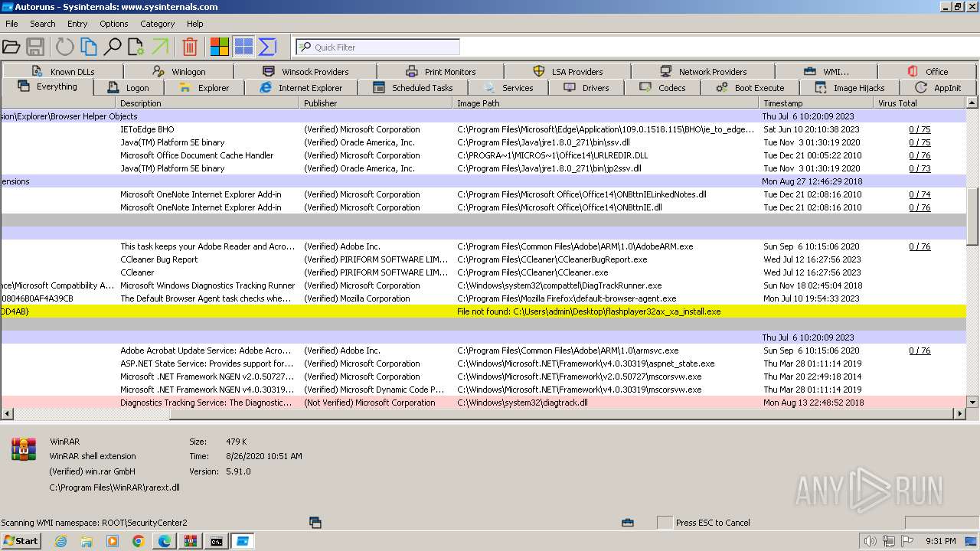980x551 pixels.
Task: Switch to the Image Hijacks tab
Action: [x=849, y=87]
